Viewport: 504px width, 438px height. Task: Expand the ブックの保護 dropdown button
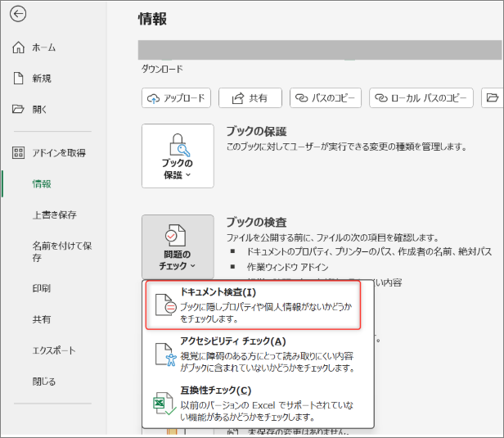point(178,156)
